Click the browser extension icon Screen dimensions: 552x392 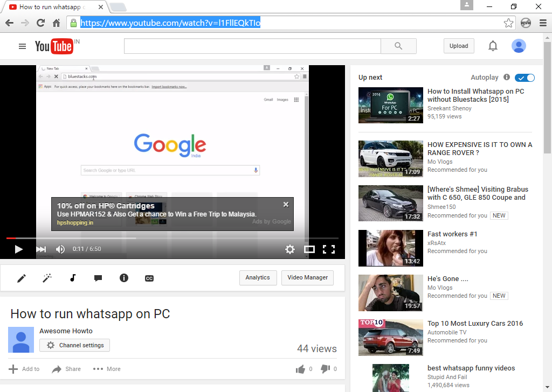(526, 23)
